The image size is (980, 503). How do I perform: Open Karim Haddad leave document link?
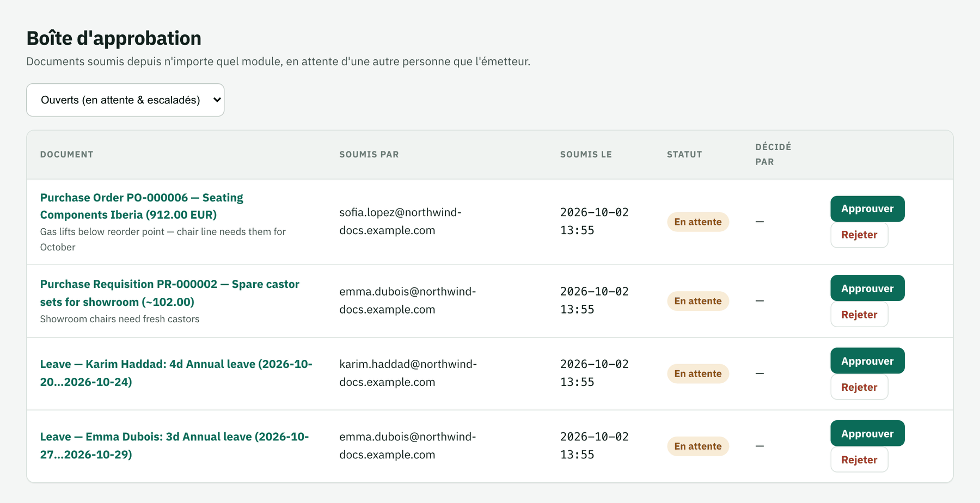click(176, 373)
